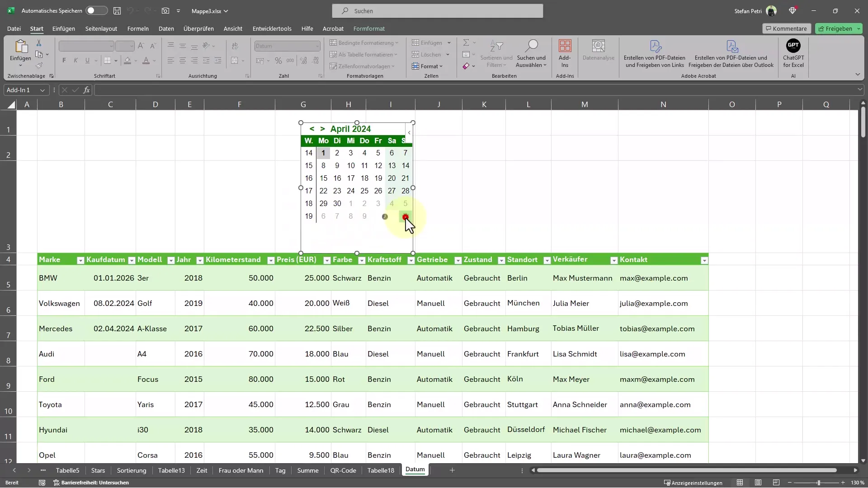Open the Formformat ribbon tab

pos(369,28)
